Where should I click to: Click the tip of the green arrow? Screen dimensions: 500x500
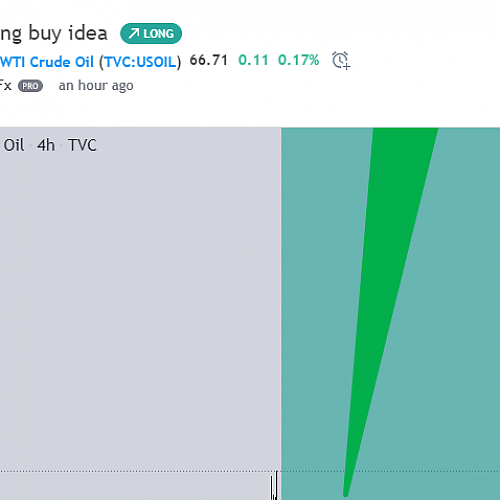(x=346, y=494)
